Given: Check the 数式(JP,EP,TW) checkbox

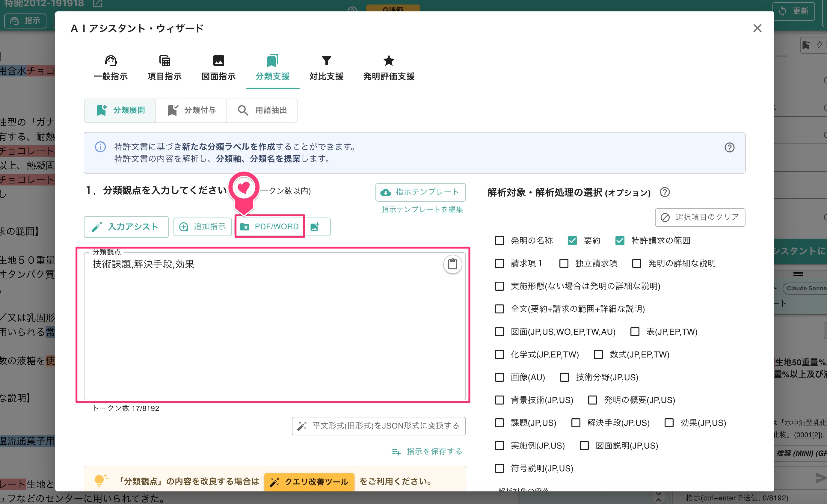Looking at the screenshot, I should (x=598, y=355).
